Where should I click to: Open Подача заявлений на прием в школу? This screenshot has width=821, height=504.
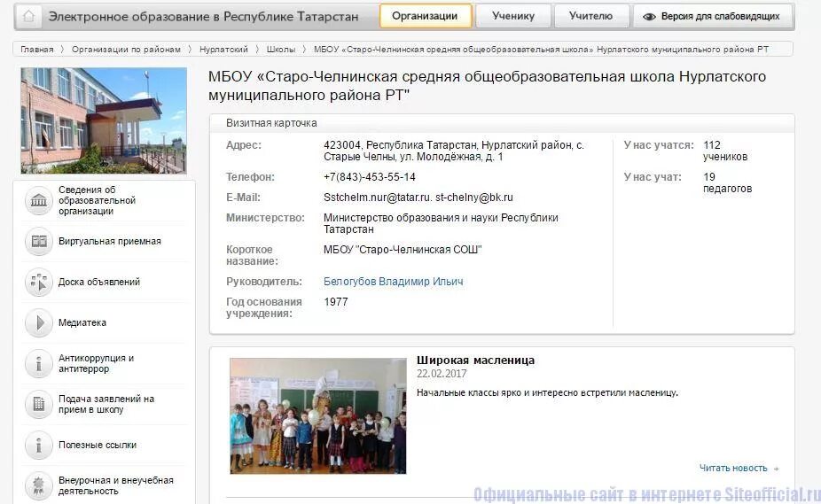(106, 404)
